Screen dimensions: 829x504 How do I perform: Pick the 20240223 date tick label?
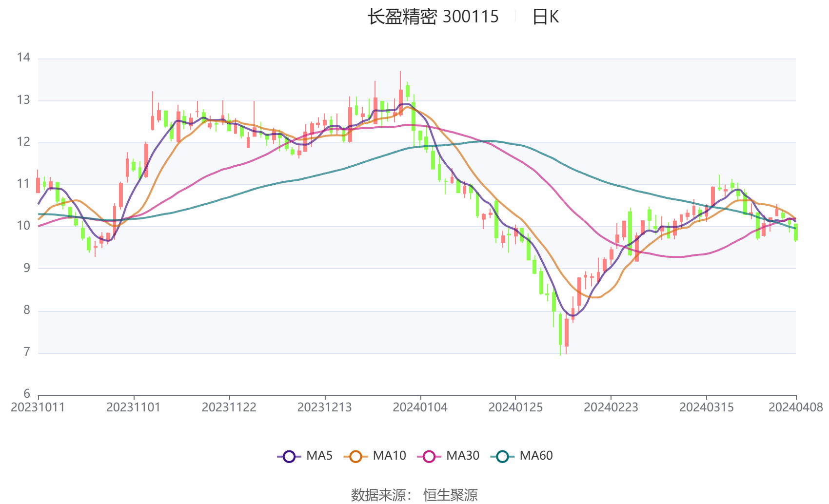point(611,407)
